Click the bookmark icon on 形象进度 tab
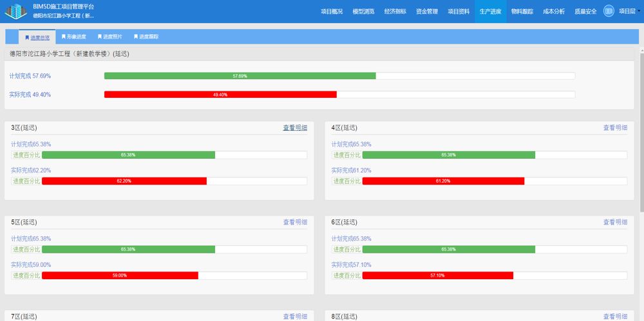Viewport: 644px width, 321px height. [64, 37]
